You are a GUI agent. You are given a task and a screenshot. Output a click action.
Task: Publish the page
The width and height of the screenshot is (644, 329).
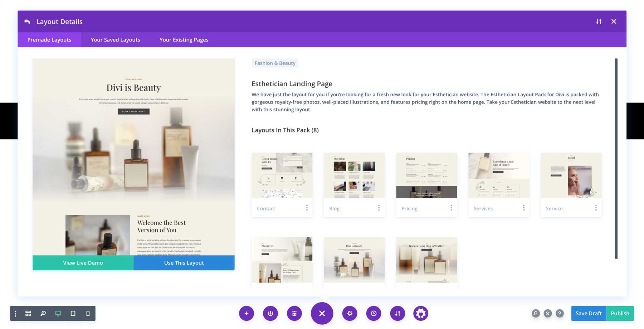(620, 313)
